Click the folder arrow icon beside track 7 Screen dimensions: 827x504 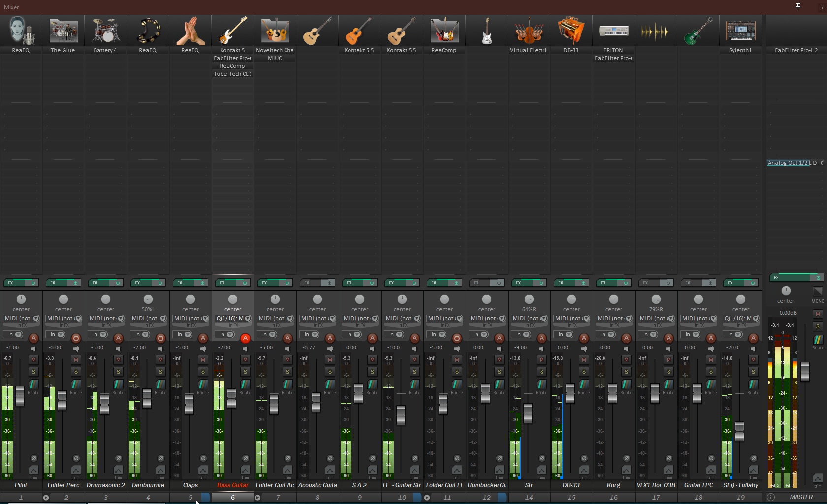[x=257, y=497]
